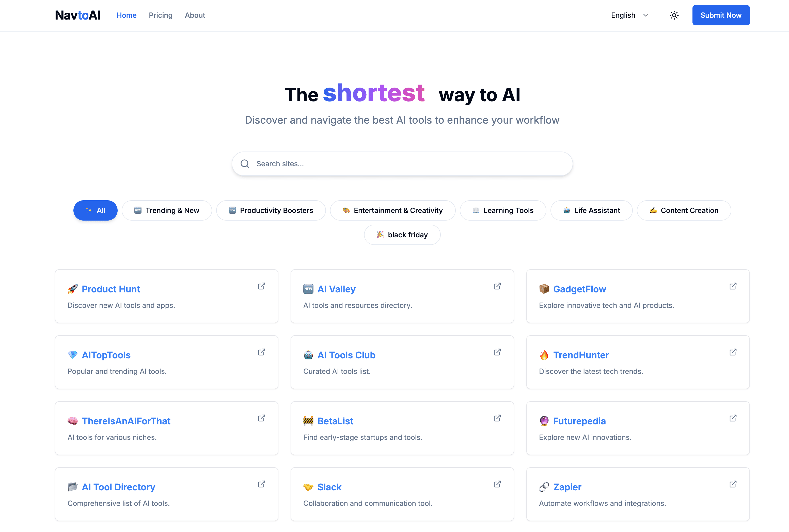Click the package emoji beside GadgetFlow

click(544, 289)
